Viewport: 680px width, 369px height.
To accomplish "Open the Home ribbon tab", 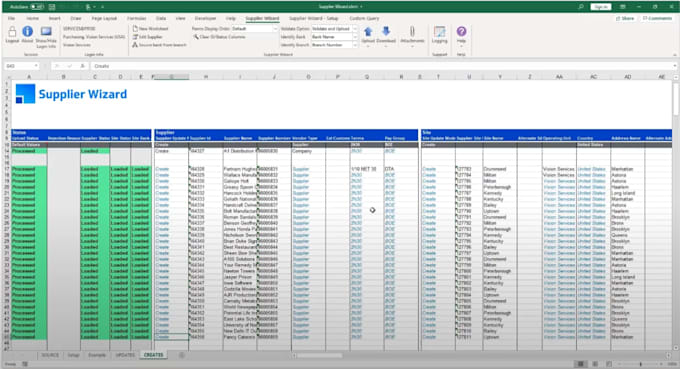I will (32, 19).
